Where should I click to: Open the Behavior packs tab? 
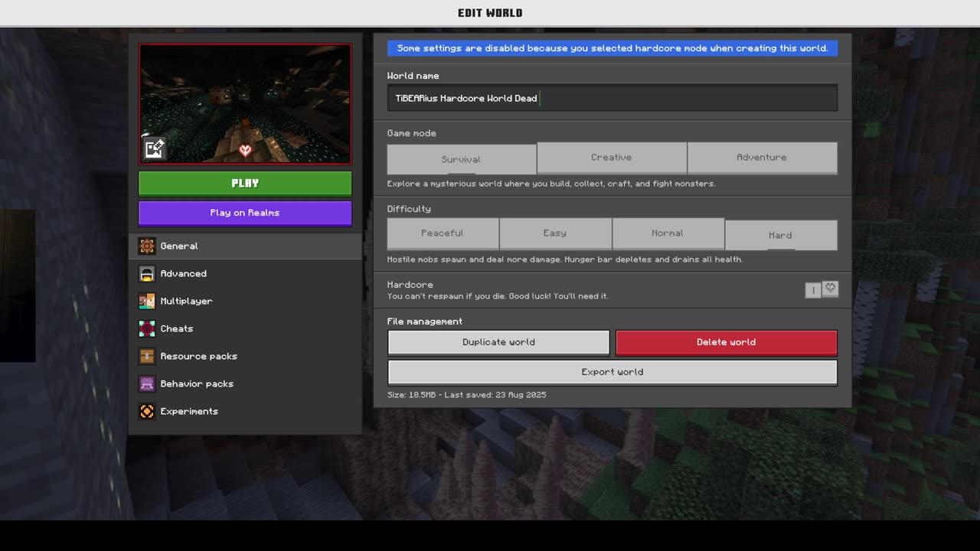coord(245,383)
